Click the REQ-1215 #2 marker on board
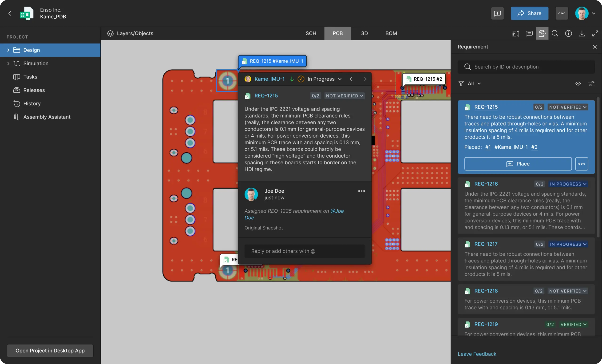Viewport: 602px width, 364px height. [424, 79]
